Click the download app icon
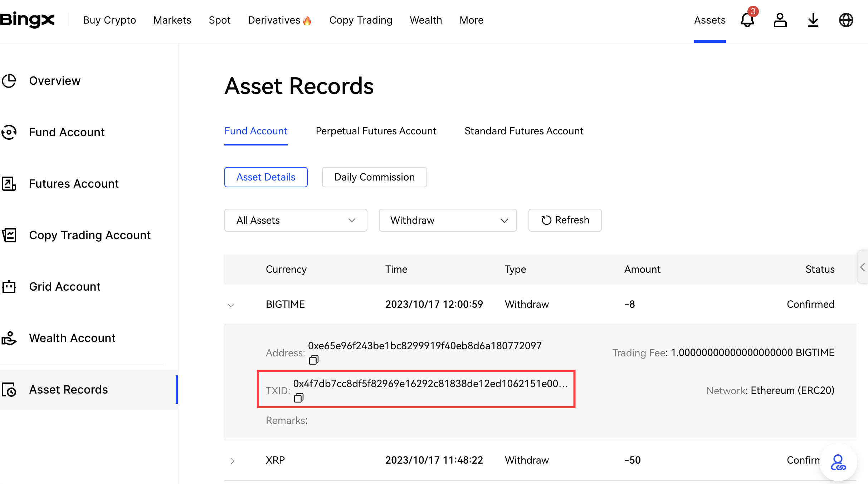Screen dimensions: 868x484 pos(813,20)
